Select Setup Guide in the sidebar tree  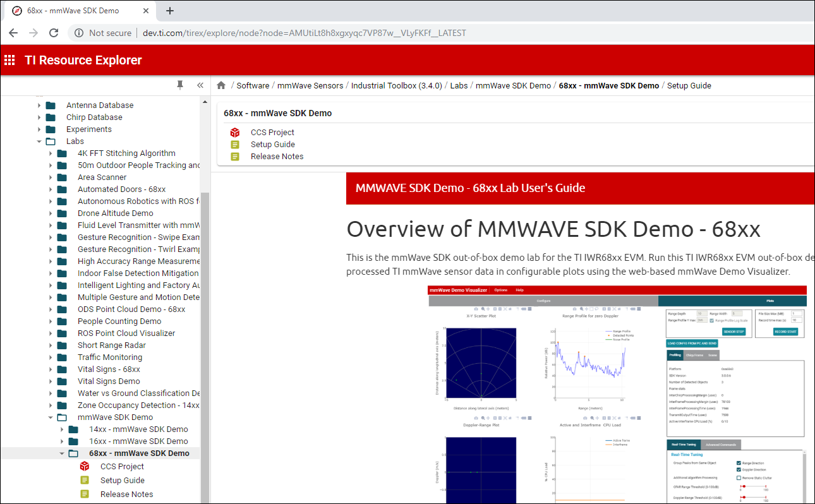click(123, 481)
